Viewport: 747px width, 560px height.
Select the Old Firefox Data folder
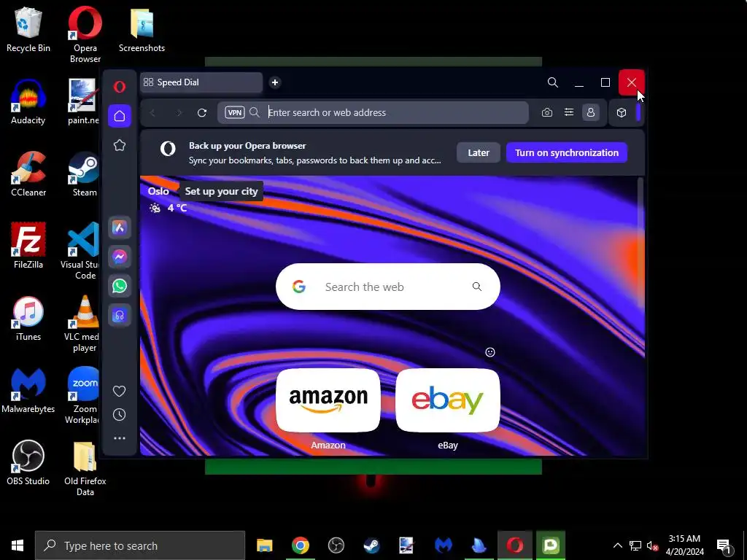(85, 469)
